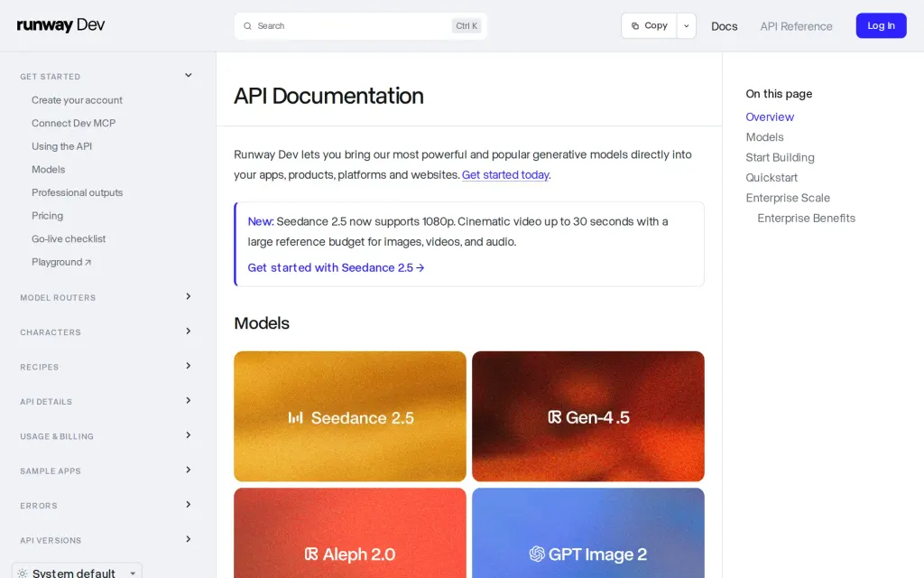Open the Seedance 2.5 model card
Viewport: 924px width, 578px height.
tap(350, 416)
